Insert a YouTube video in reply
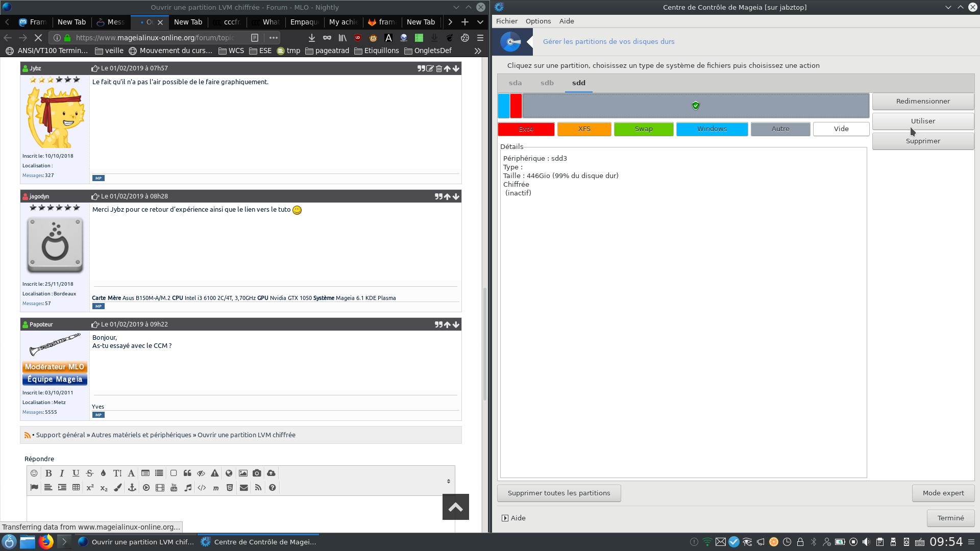980x551 pixels. coord(174,488)
